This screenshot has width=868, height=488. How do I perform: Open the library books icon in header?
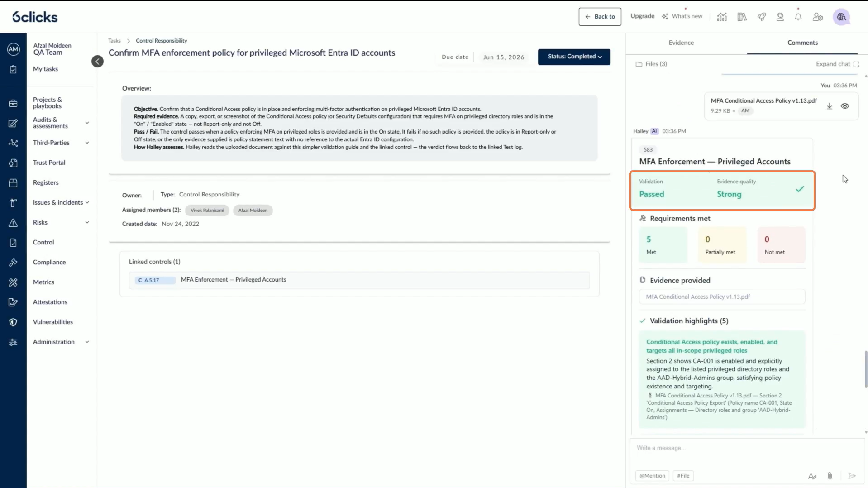(x=742, y=17)
